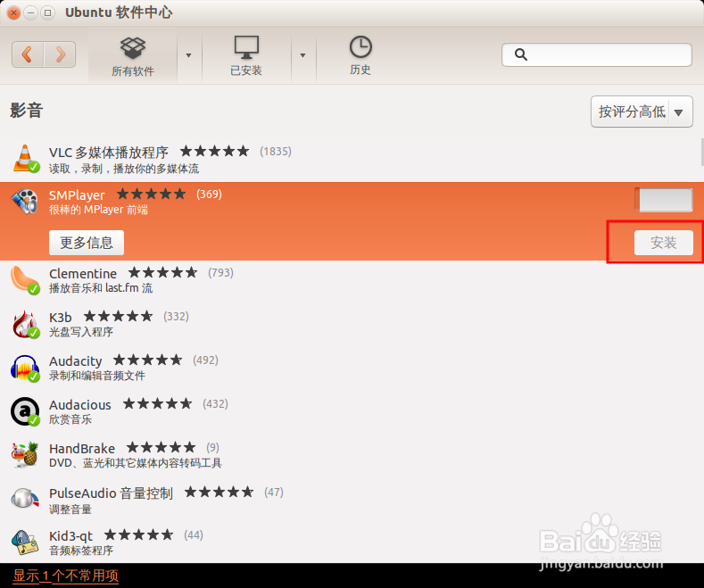Image resolution: width=704 pixels, height=588 pixels.
Task: Select the K3b entry title
Action: point(60,317)
